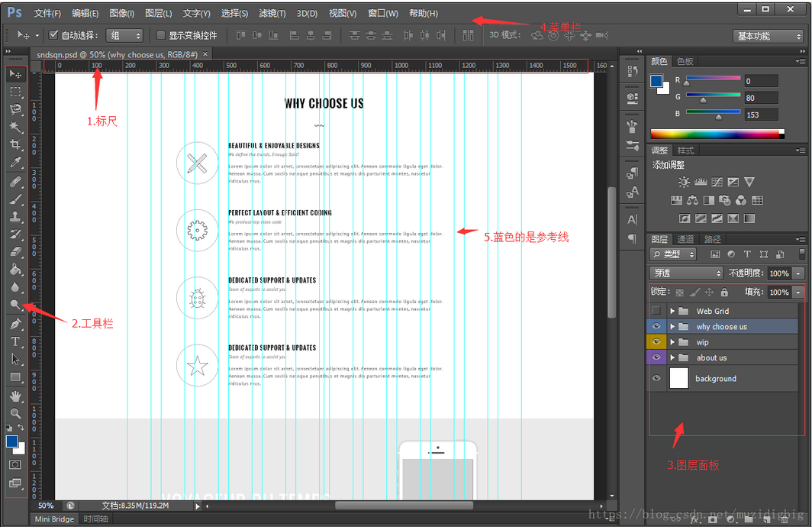This screenshot has width=812, height=527.
Task: Open the 图层(L) menu
Action: click(x=159, y=13)
